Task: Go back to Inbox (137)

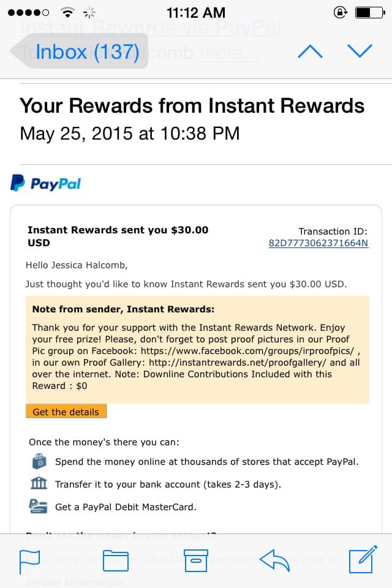Action: (x=80, y=51)
